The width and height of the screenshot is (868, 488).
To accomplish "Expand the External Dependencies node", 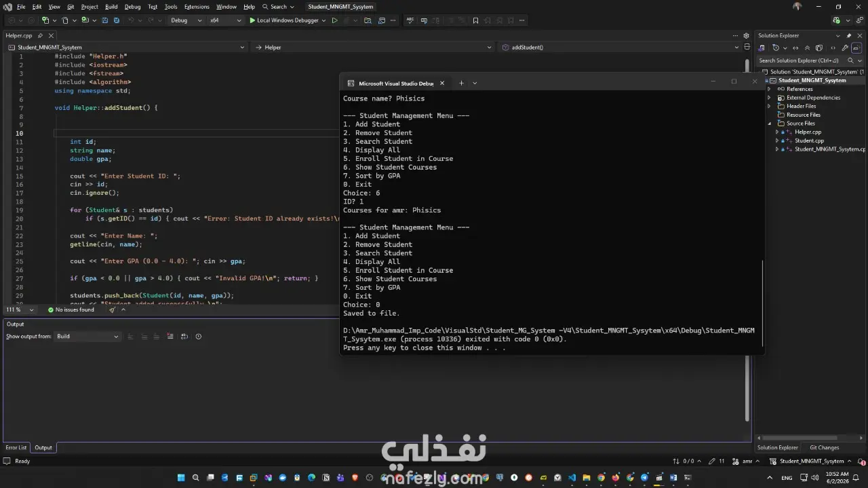I will (769, 98).
